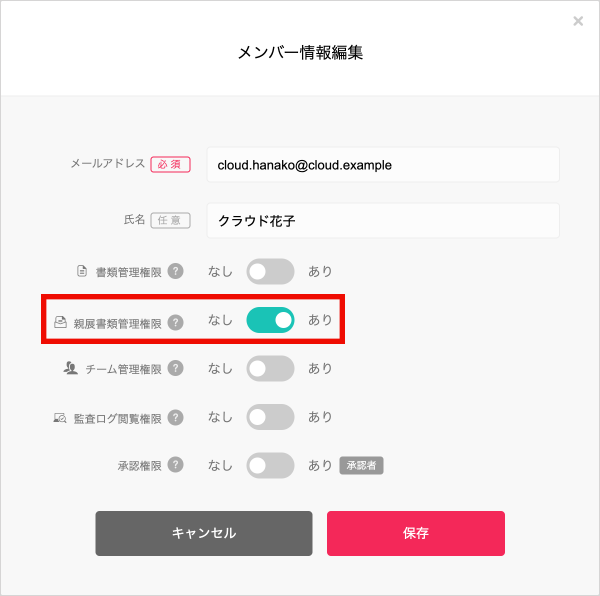Click the document icon for 書類管理権限
Viewport: 600px width, 596px height.
[82, 271]
